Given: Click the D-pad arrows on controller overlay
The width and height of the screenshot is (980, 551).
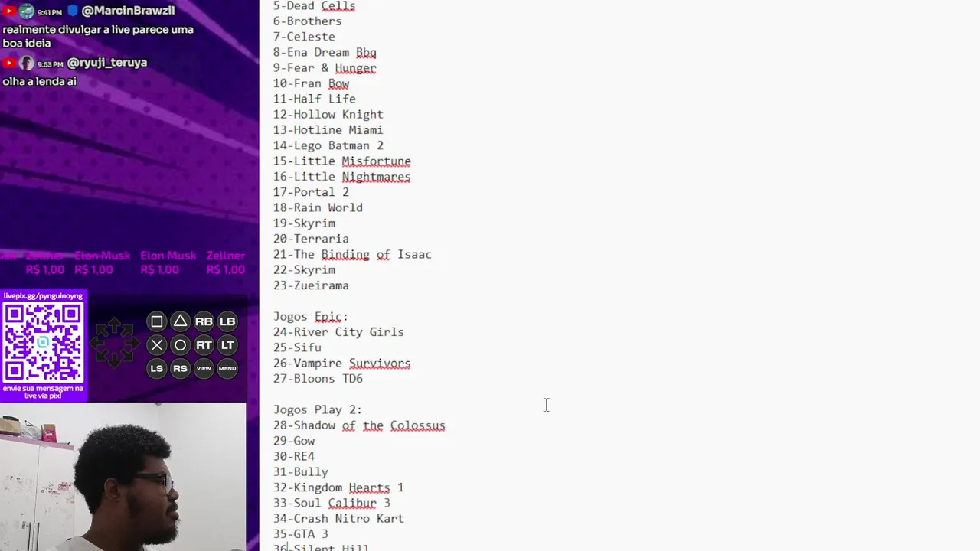Looking at the screenshot, I should (x=115, y=342).
